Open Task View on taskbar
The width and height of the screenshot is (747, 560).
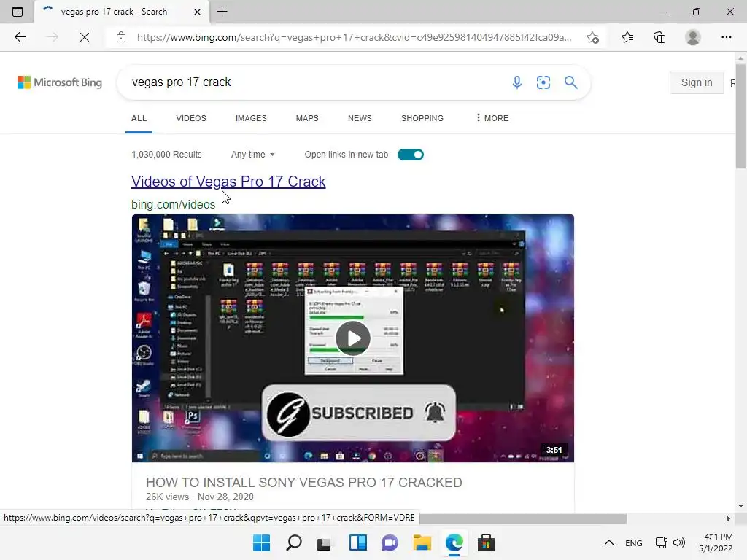(x=325, y=542)
